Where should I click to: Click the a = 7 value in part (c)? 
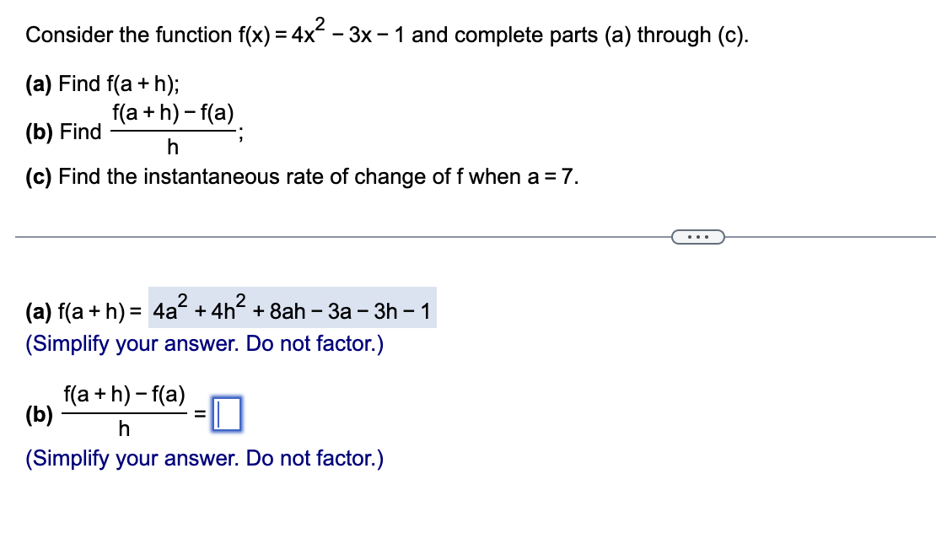coord(551,176)
